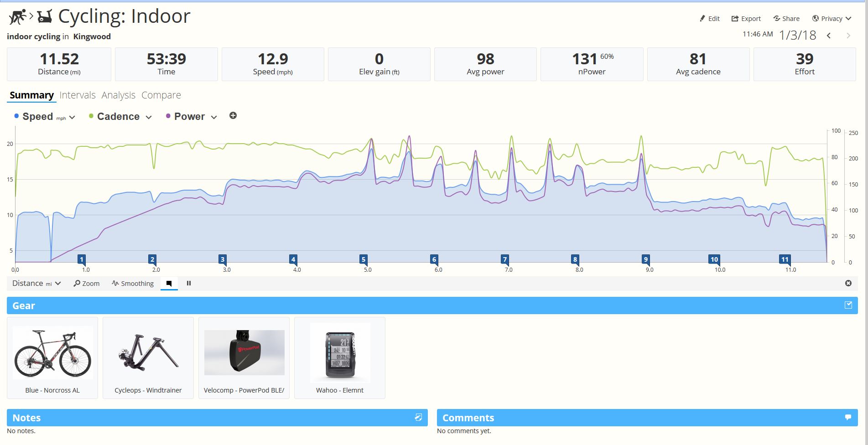Click lap marker 10 on chart
The image size is (868, 445).
point(714,259)
